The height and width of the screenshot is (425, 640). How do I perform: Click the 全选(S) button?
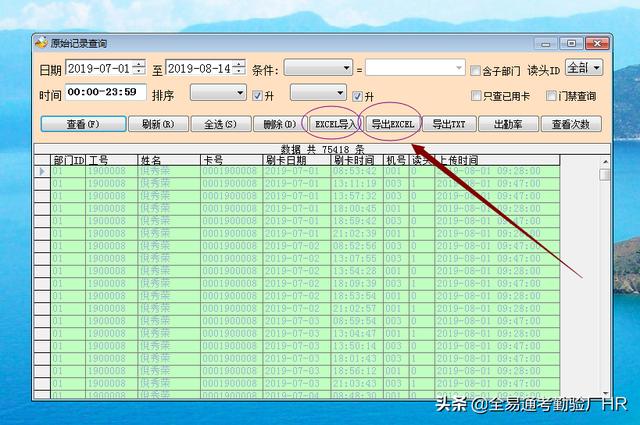[x=221, y=124]
